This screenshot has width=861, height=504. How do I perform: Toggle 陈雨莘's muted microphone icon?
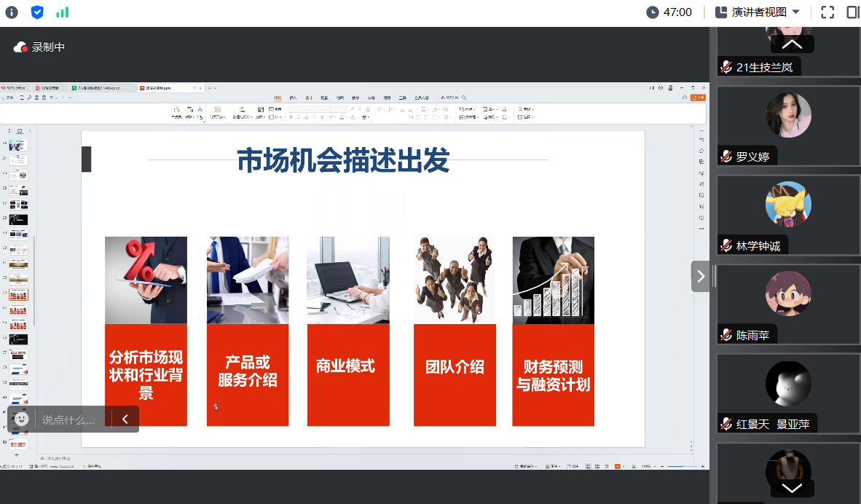point(726,335)
